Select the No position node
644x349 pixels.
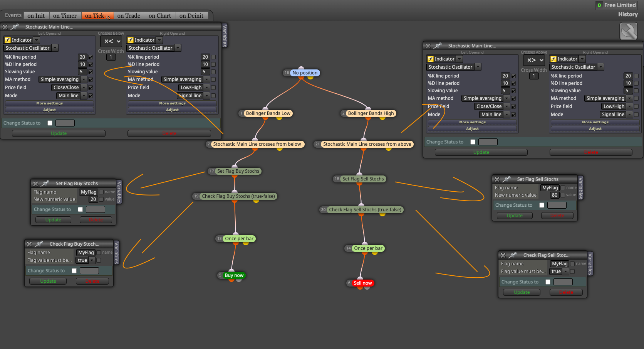click(x=305, y=73)
